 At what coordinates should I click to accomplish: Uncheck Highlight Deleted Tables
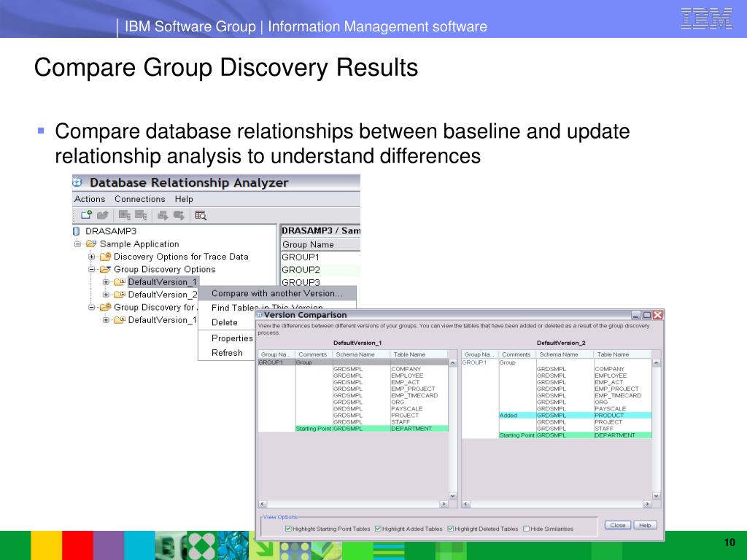click(x=450, y=529)
